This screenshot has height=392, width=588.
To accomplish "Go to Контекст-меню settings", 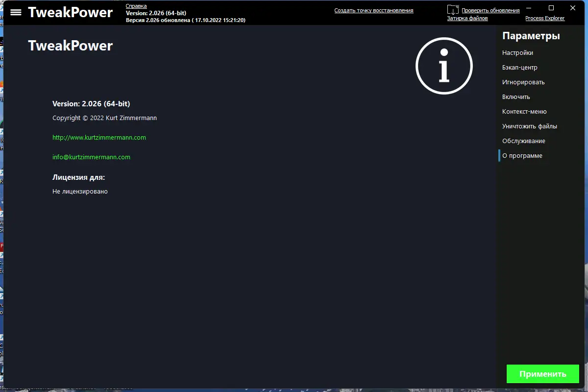I will 524,112.
